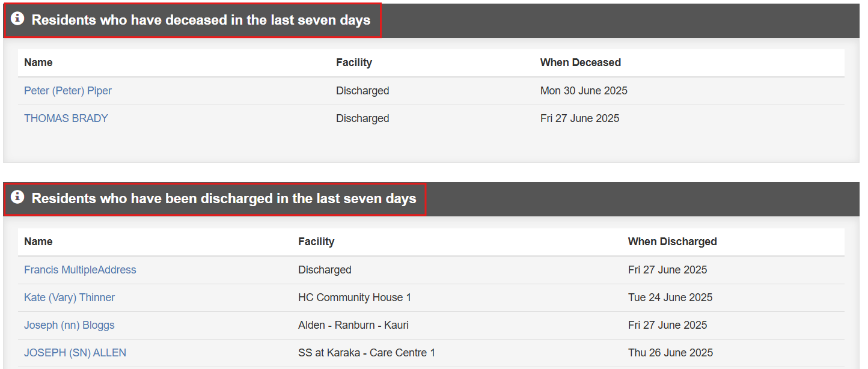Click the deceased table Name column header
Image resolution: width=868 pixels, height=369 pixels.
pos(38,63)
